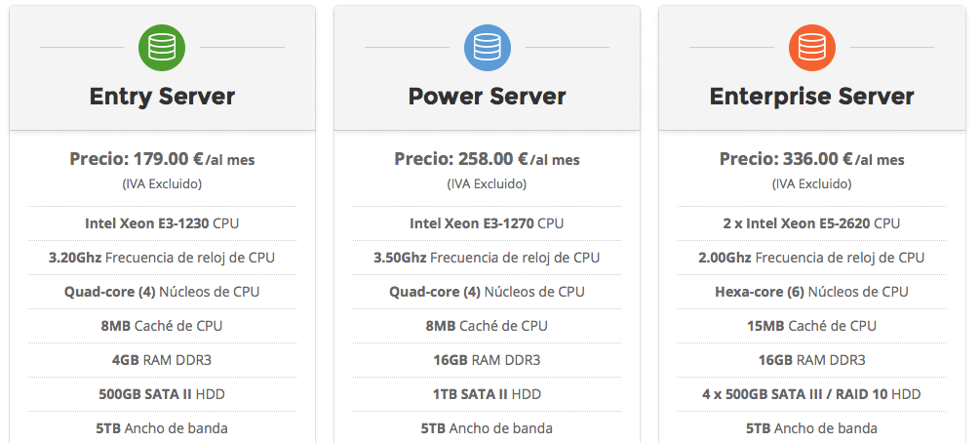Click the 3.50Ghz CPU clock frequency row
This screenshot has width=980, height=443.
[x=487, y=258]
